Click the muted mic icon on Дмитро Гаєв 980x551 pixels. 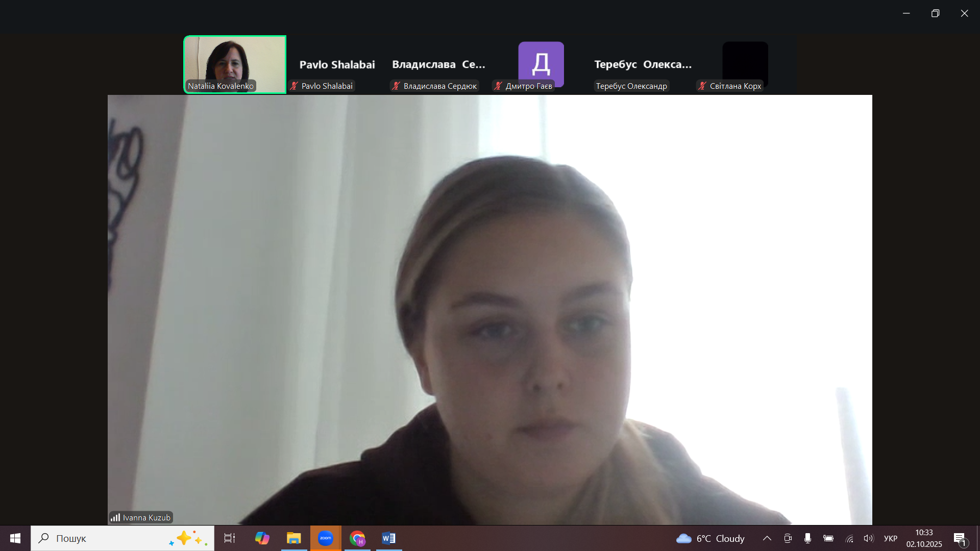tap(498, 86)
